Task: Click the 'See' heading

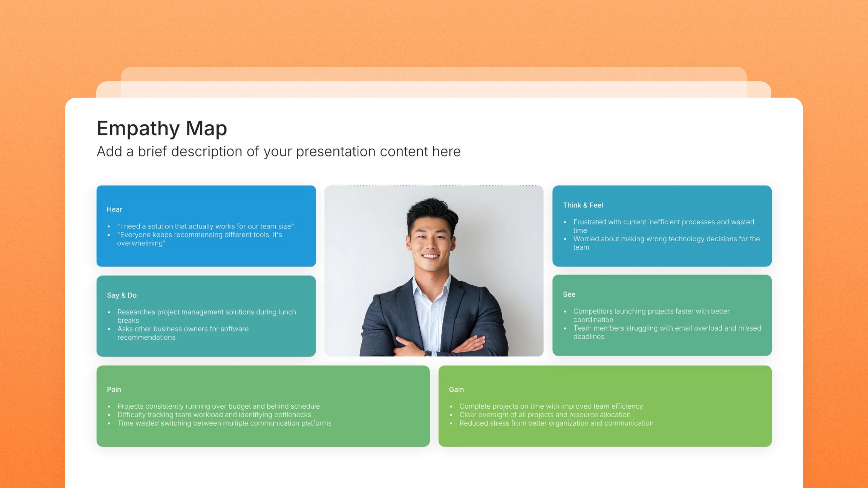Action: coord(569,294)
